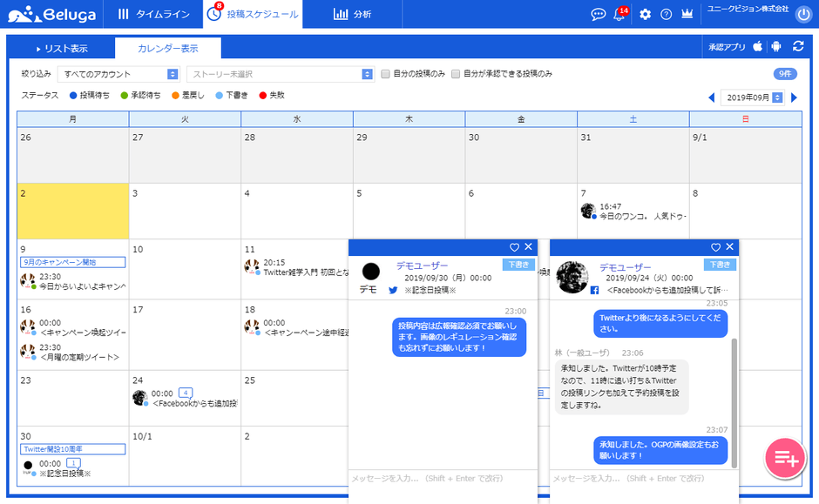Switch to the リスト表示 tab
This screenshot has height=504, width=819.
61,48
